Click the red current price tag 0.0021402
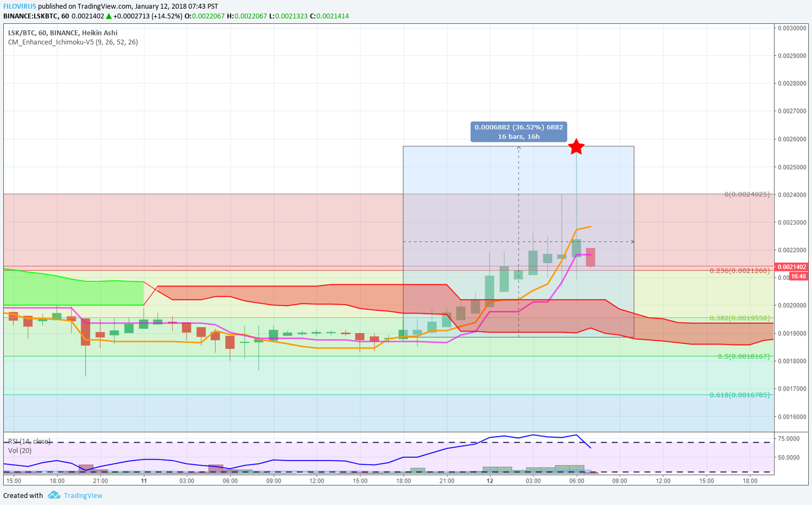The image size is (812, 505). [x=792, y=267]
